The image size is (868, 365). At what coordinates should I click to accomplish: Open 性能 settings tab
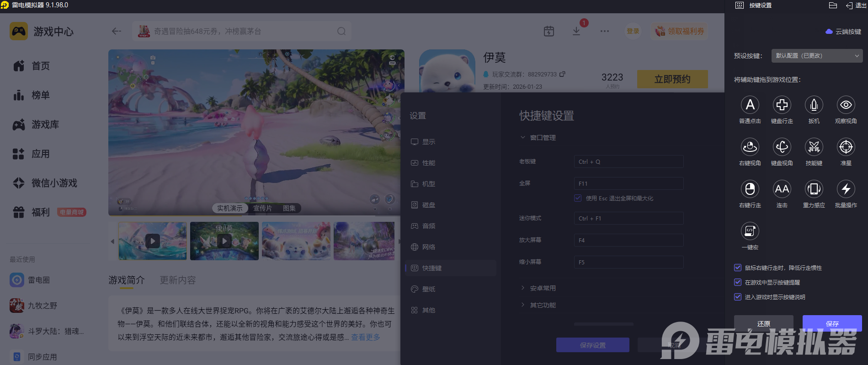point(428,163)
